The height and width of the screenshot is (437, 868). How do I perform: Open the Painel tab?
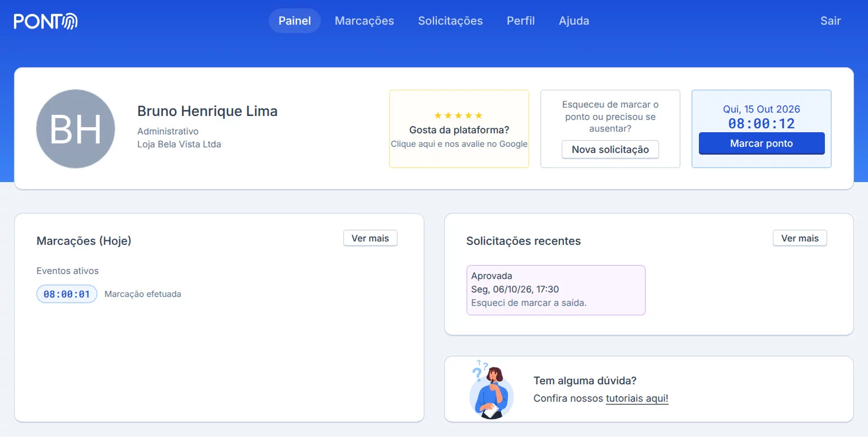(295, 21)
